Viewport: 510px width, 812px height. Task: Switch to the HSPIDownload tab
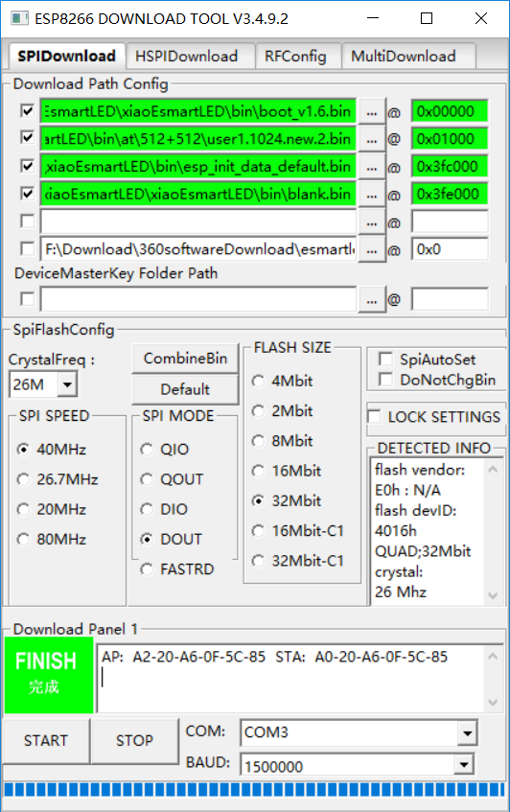pyautogui.click(x=186, y=56)
